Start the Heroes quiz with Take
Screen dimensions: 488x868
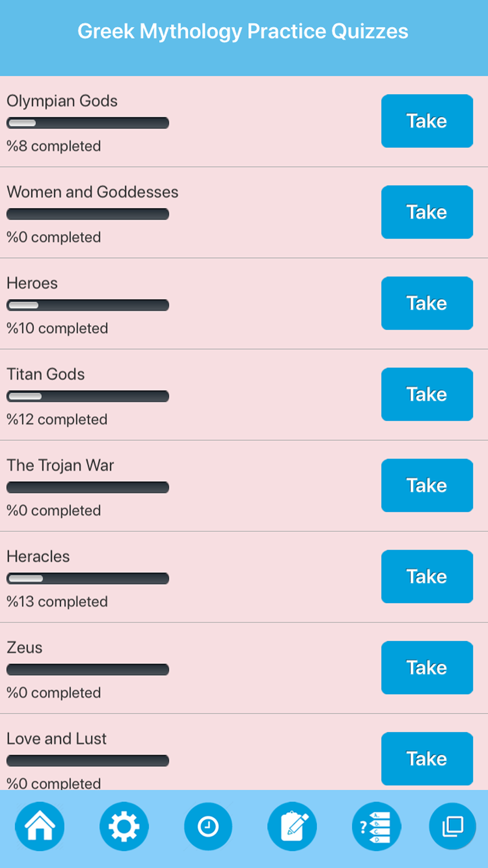pyautogui.click(x=427, y=303)
